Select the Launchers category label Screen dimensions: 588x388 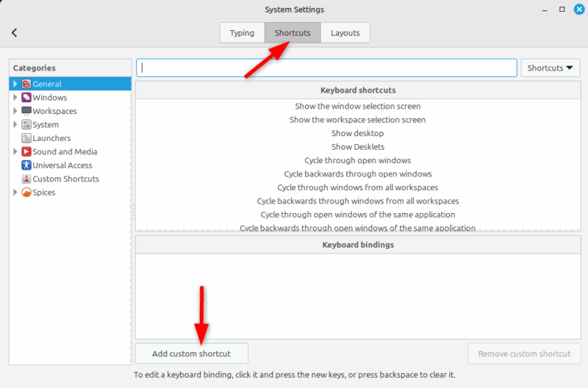tap(51, 138)
